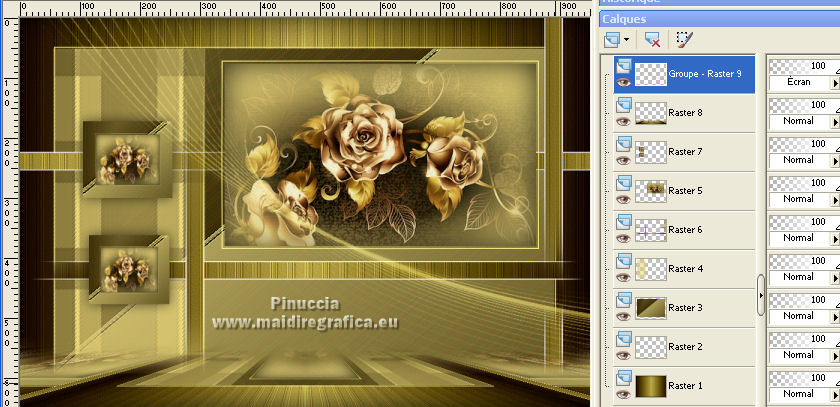The width and height of the screenshot is (840, 407).
Task: Open the Écran blend mode dropdown of Raster 9
Action: tap(804, 83)
